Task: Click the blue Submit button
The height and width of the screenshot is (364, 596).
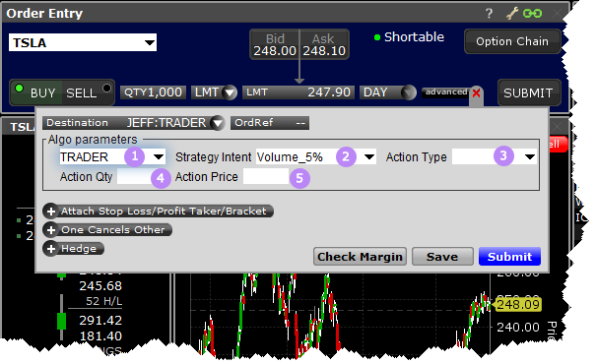Action: (x=509, y=257)
